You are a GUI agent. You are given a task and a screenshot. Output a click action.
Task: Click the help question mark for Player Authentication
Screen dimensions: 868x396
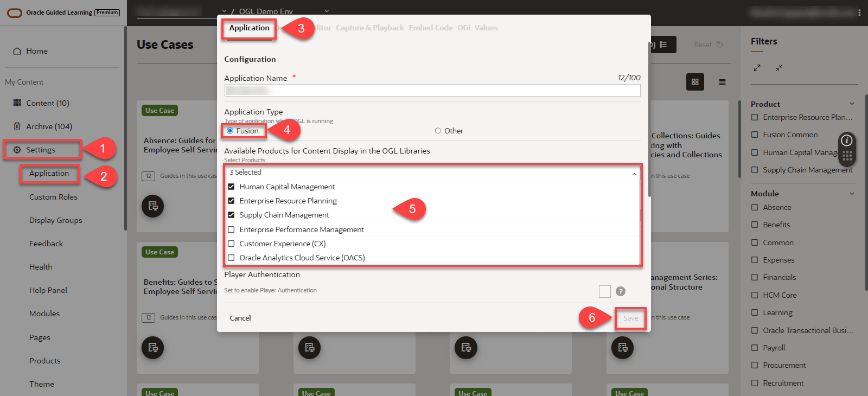coord(621,291)
